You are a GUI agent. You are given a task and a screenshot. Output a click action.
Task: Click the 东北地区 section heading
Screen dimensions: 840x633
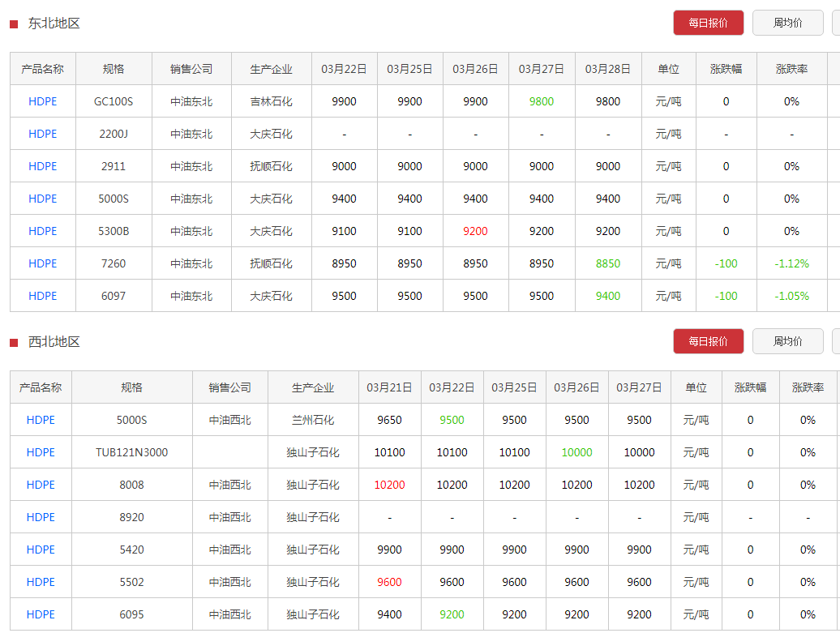pyautogui.click(x=54, y=24)
